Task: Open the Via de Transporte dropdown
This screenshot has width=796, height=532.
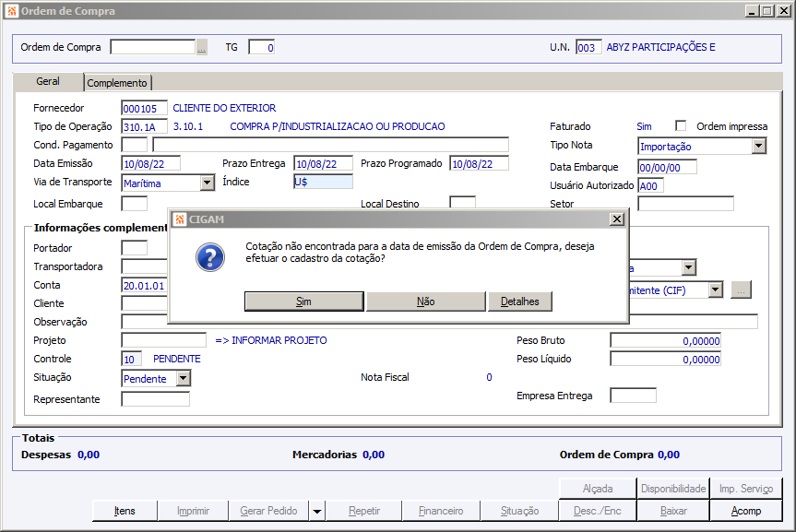Action: pyautogui.click(x=207, y=183)
